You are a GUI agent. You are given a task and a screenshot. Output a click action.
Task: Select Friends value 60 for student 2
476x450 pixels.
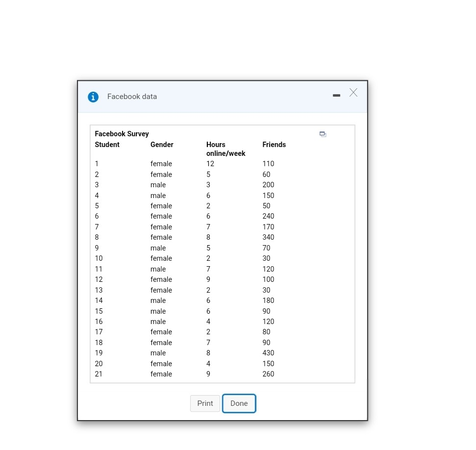(266, 175)
